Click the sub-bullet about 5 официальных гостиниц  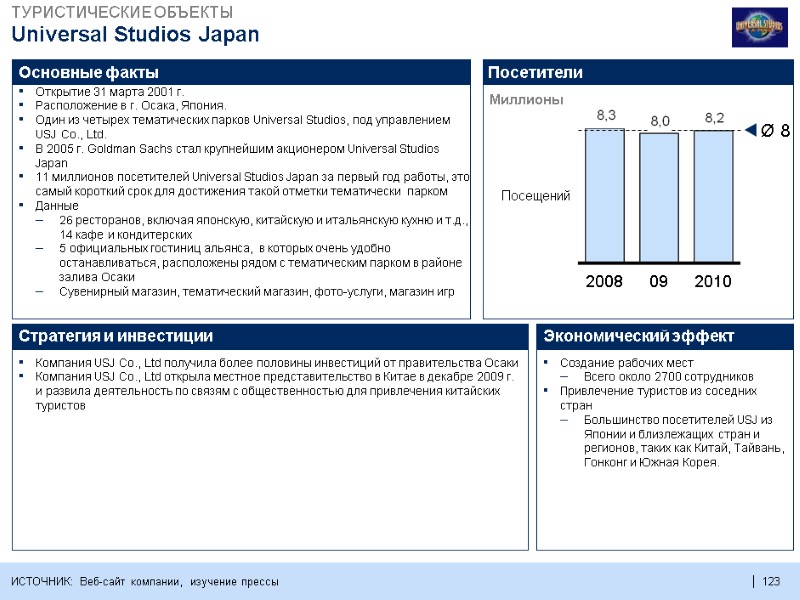260,263
